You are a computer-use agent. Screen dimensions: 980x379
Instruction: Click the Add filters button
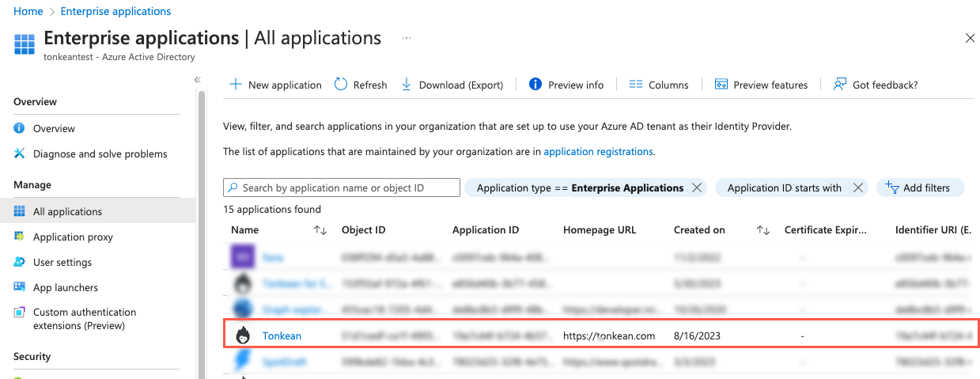pyautogui.click(x=918, y=188)
